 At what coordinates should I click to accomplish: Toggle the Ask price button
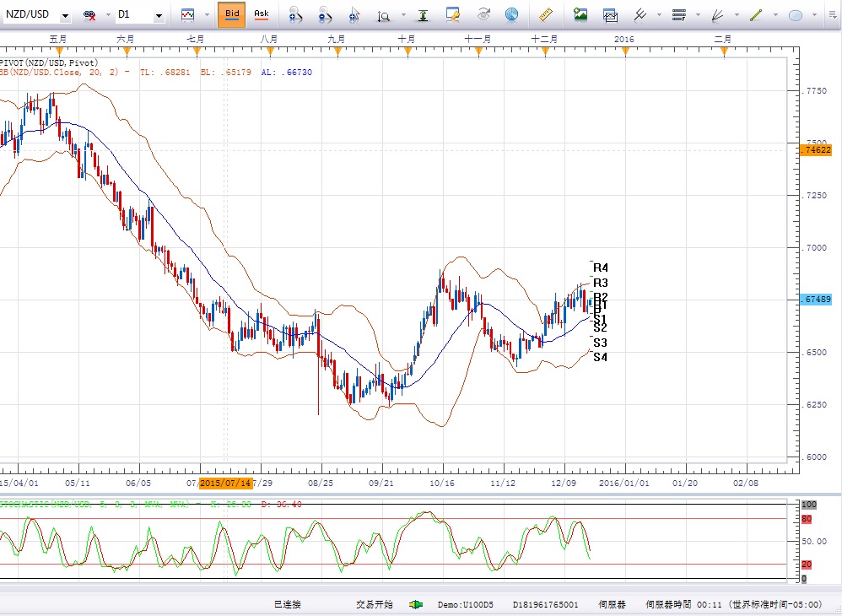tap(262, 14)
